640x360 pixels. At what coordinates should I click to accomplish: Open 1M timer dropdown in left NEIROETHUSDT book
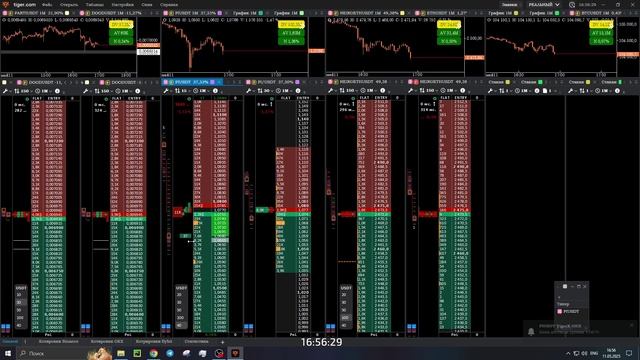[x=368, y=91]
